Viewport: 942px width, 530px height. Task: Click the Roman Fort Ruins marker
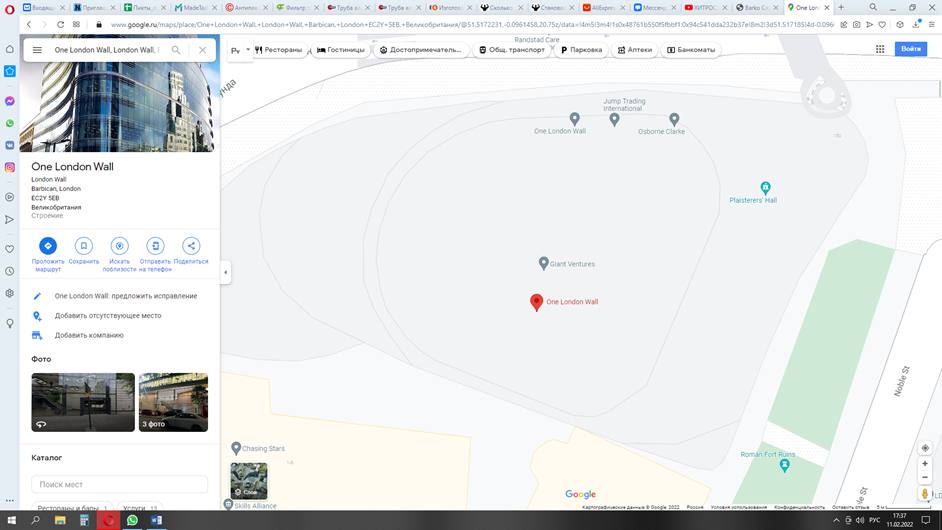click(785, 466)
